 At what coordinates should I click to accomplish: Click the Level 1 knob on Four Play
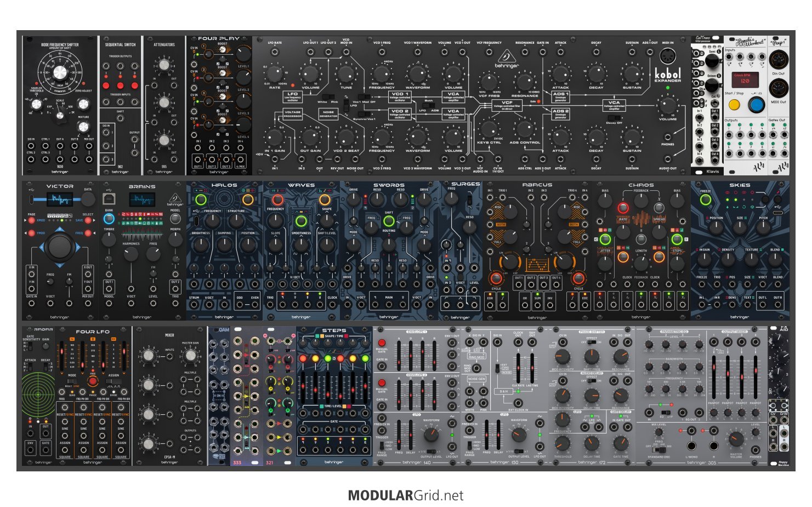[x=243, y=54]
